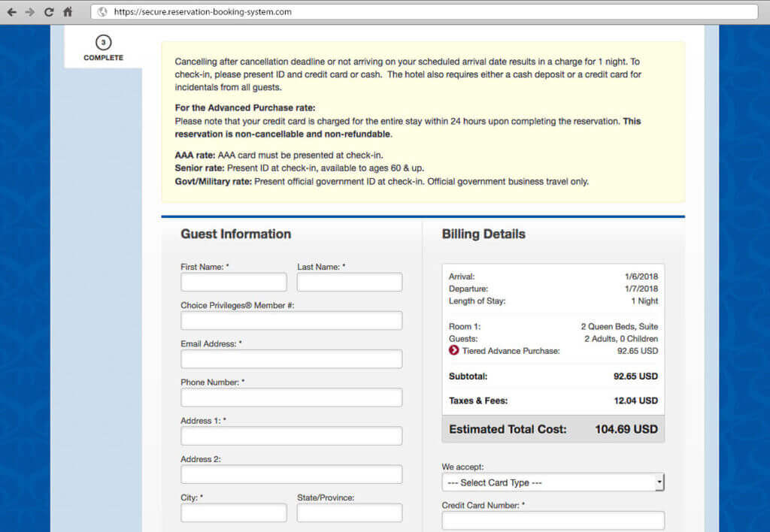Click the Subtotal 92.65 USD amount

tap(635, 376)
